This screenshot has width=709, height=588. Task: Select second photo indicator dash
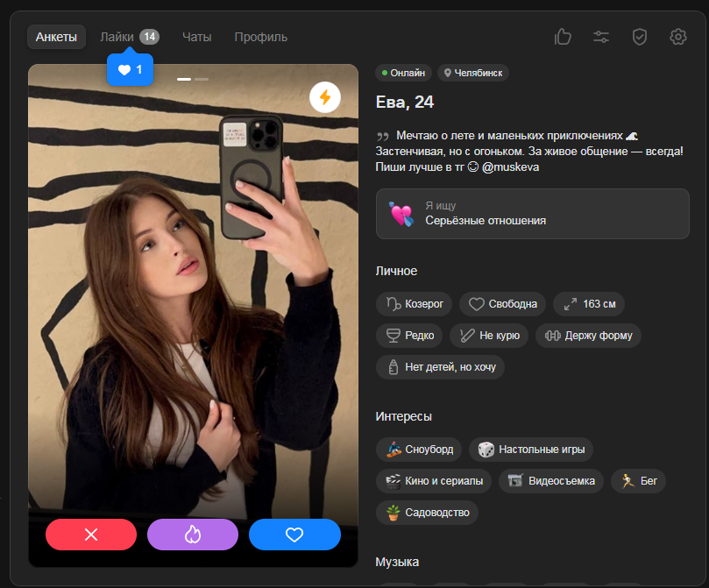(202, 79)
